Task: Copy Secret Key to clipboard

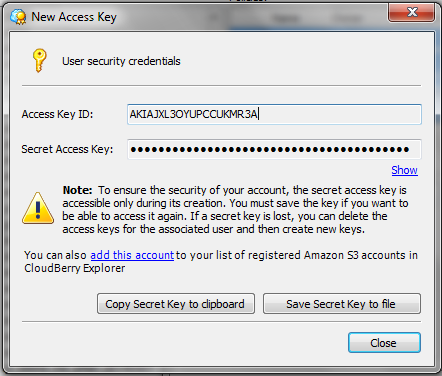Action: (x=176, y=304)
